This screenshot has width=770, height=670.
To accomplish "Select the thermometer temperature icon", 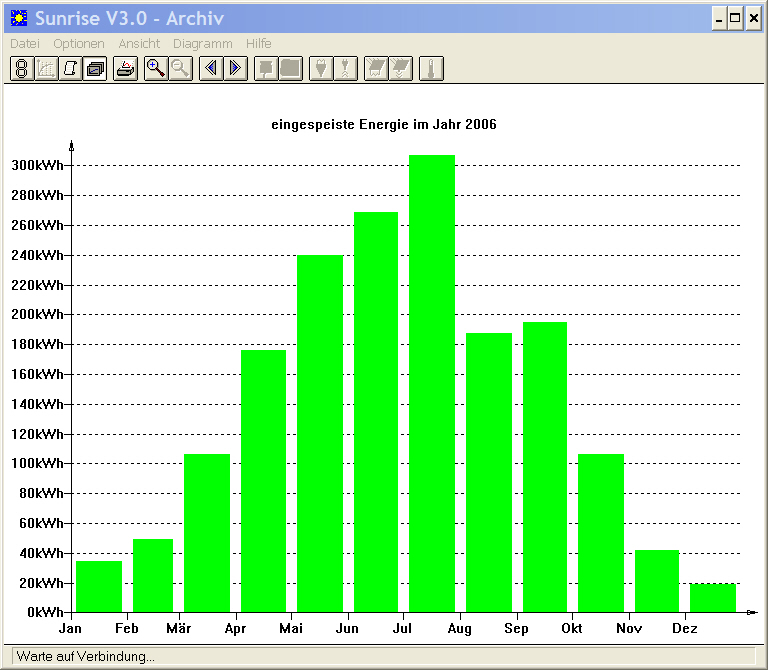I will coord(431,68).
